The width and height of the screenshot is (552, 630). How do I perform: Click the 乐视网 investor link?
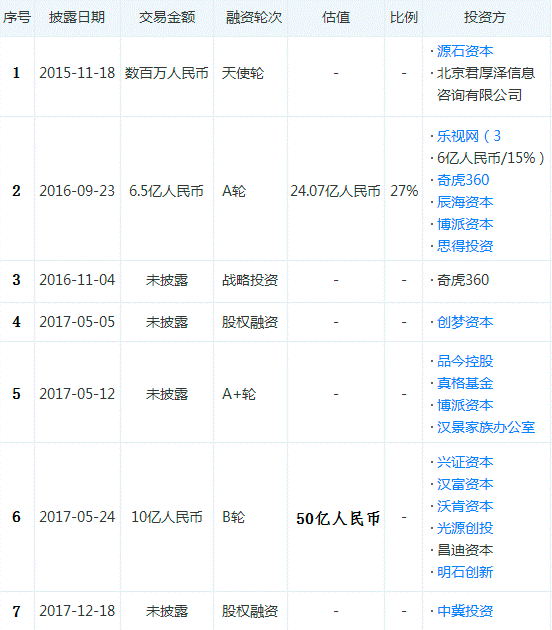click(458, 136)
